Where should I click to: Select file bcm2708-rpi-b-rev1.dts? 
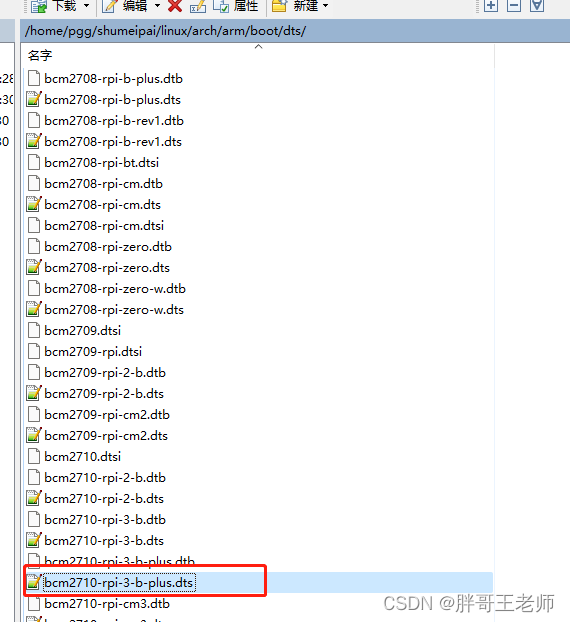pyautogui.click(x=104, y=142)
